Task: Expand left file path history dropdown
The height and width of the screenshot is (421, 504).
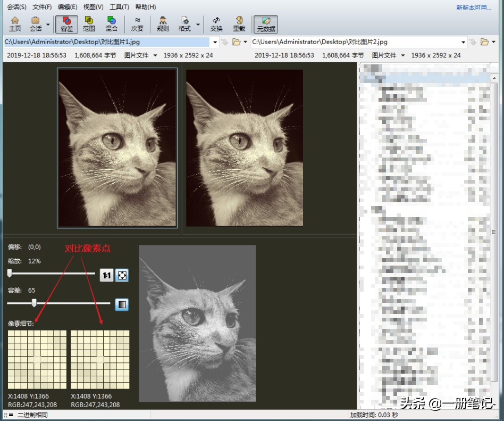Action: 215,42
